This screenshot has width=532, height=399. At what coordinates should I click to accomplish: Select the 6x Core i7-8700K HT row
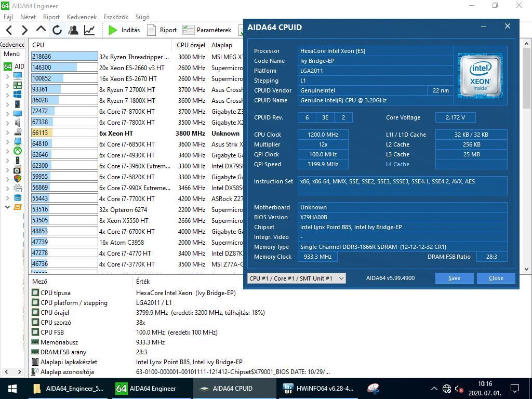[x=137, y=112]
